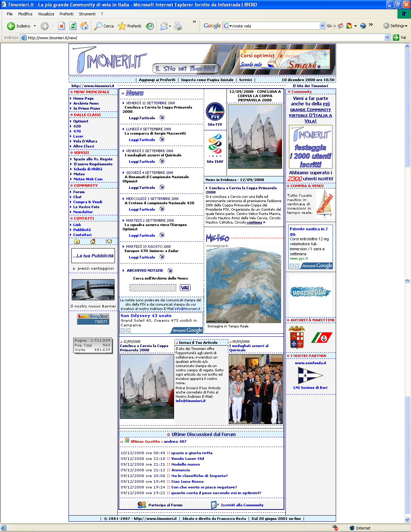Click the news archive search field

tap(153, 288)
